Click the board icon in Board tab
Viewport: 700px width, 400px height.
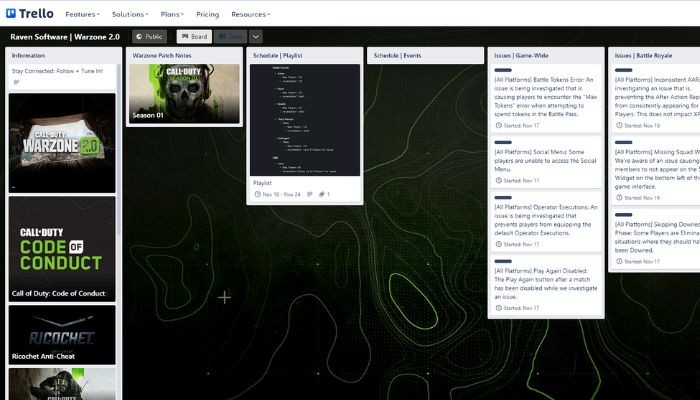pos(185,37)
